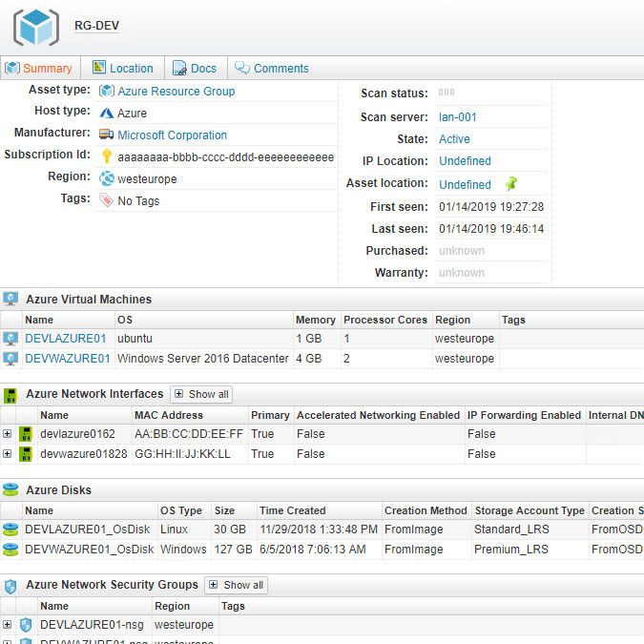Screen dimensions: 644x644
Task: Click the Azure Network Interfaces section icon
Action: coord(10,394)
